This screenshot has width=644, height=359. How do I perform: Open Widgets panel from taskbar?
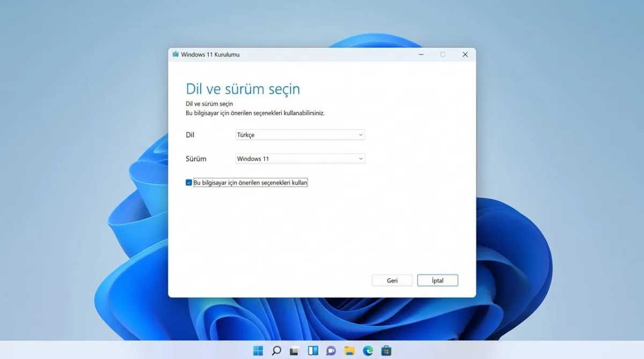[313, 351]
